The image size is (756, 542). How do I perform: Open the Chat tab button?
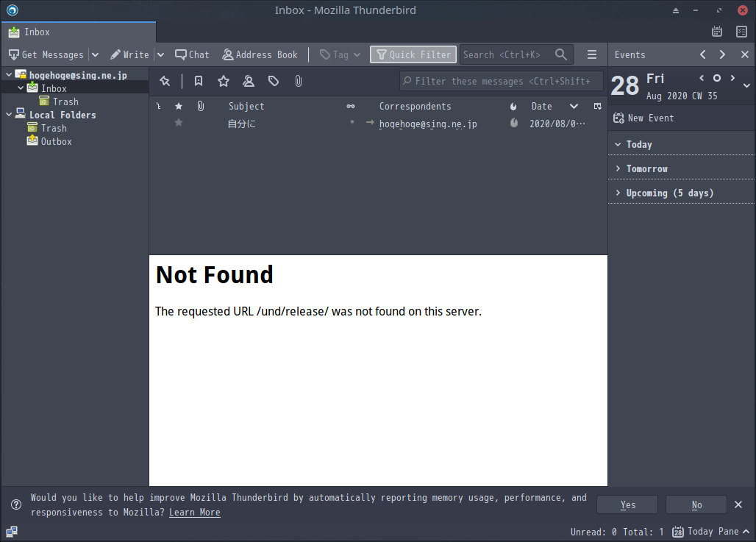[192, 54]
